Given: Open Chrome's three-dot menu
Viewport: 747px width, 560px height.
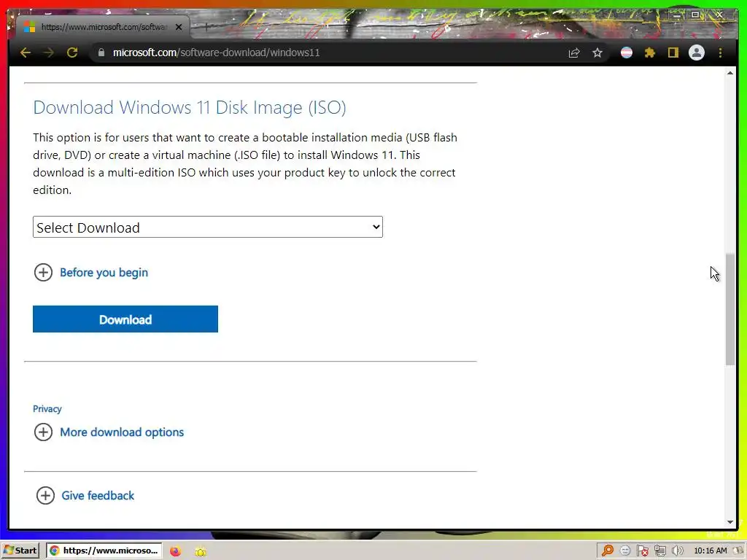Looking at the screenshot, I should tap(720, 52).
